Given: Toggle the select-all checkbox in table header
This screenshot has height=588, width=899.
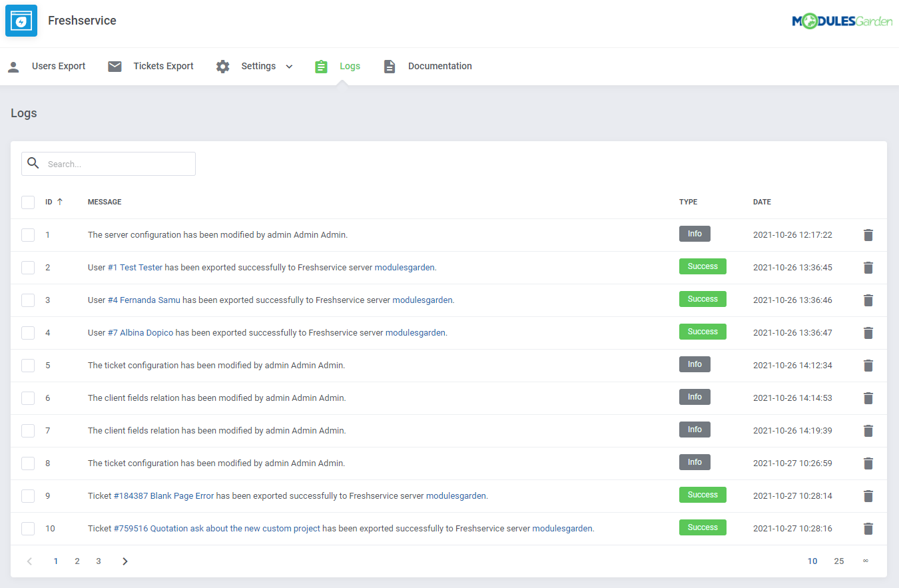Looking at the screenshot, I should point(28,202).
